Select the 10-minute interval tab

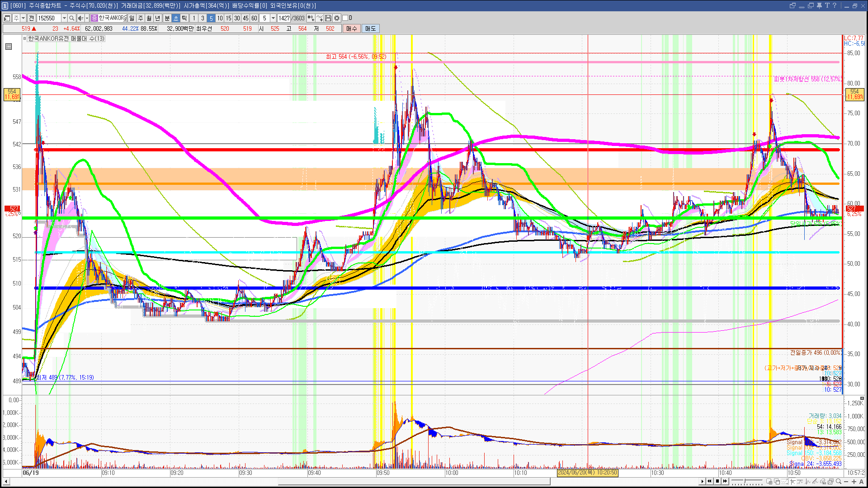click(x=220, y=18)
